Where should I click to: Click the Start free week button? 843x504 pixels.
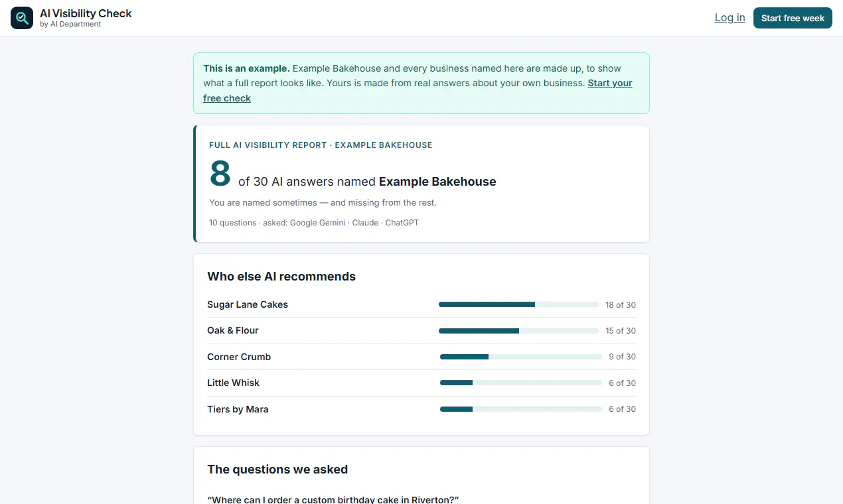793,18
